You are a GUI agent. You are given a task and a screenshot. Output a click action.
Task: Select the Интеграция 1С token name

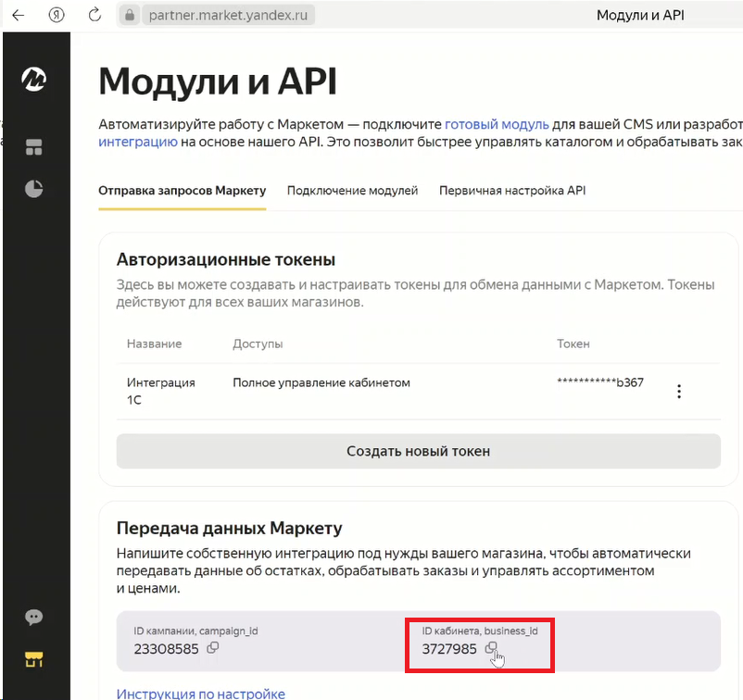click(x=161, y=392)
